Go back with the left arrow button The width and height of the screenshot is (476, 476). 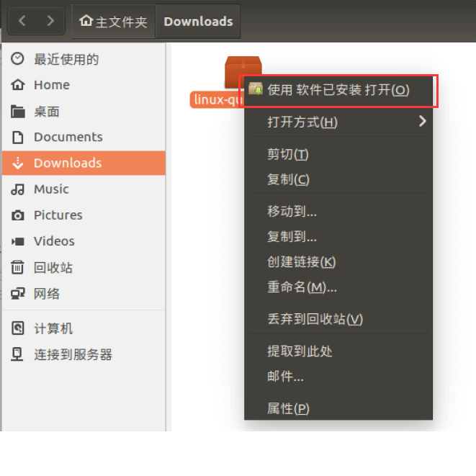tap(22, 21)
